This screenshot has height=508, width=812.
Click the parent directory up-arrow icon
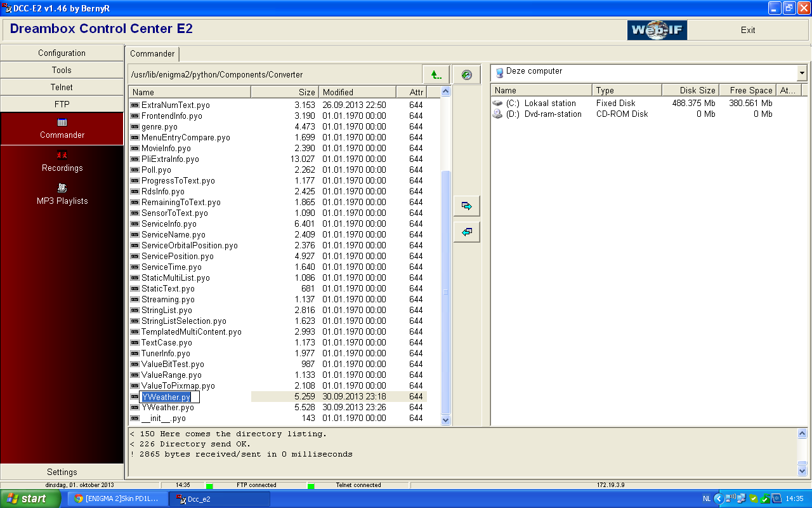(x=436, y=75)
